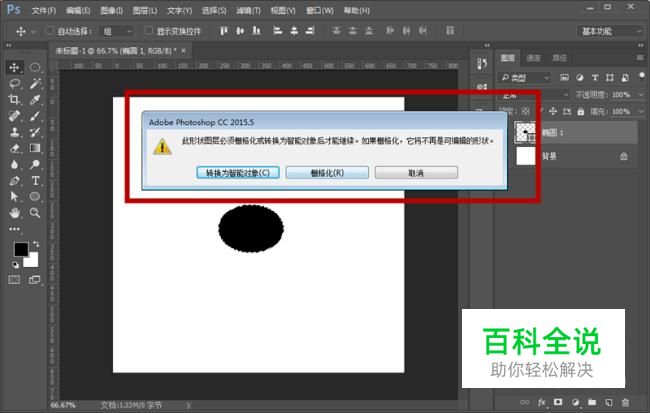Create a new layer icon
650x413 pixels.
coord(609,402)
